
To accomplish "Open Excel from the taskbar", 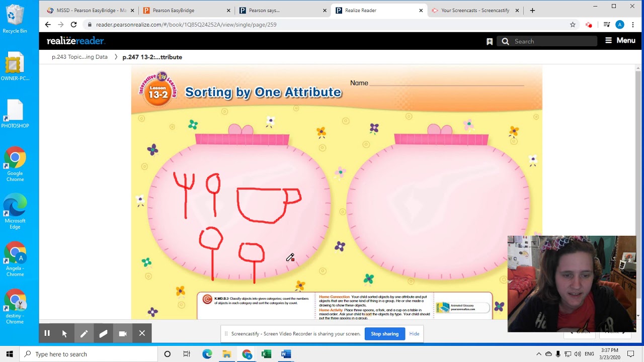I will point(266,354).
